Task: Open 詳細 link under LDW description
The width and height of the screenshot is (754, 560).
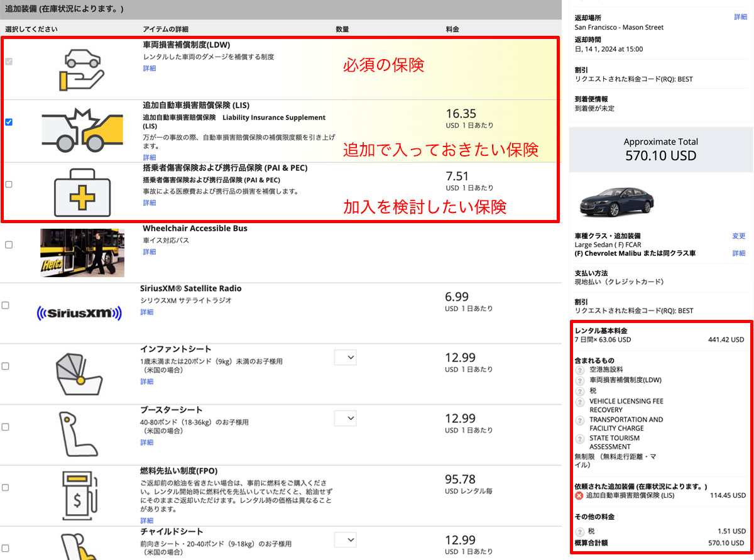Action: 149,69
